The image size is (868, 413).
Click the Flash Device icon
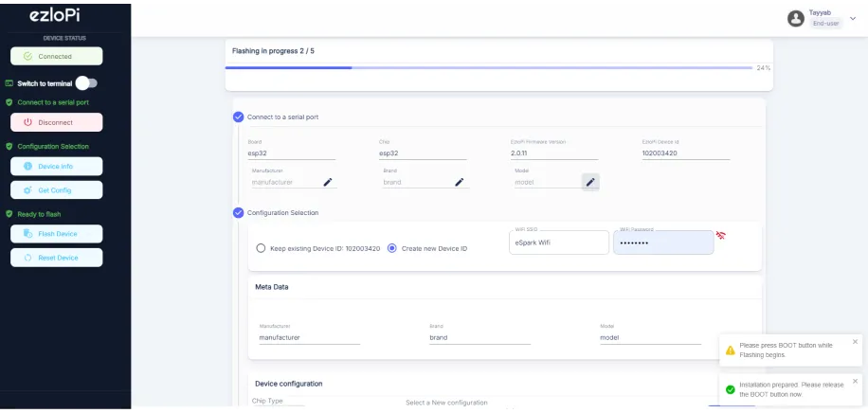(x=28, y=234)
